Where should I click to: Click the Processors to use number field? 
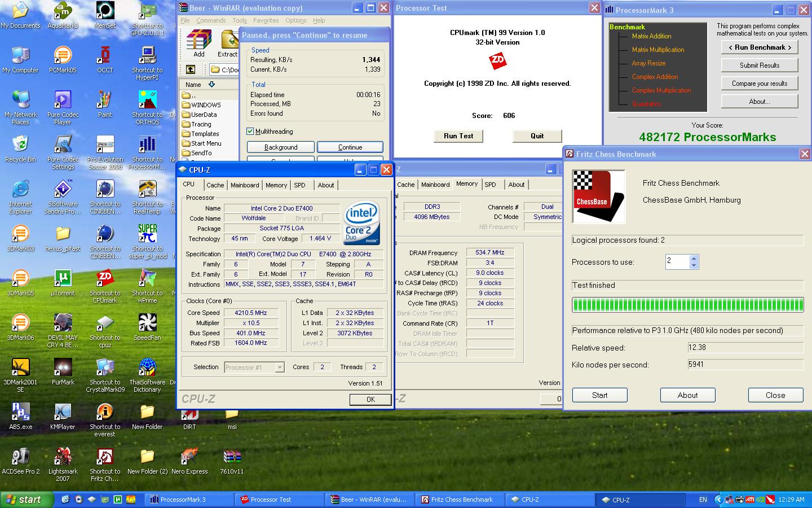[x=678, y=262]
